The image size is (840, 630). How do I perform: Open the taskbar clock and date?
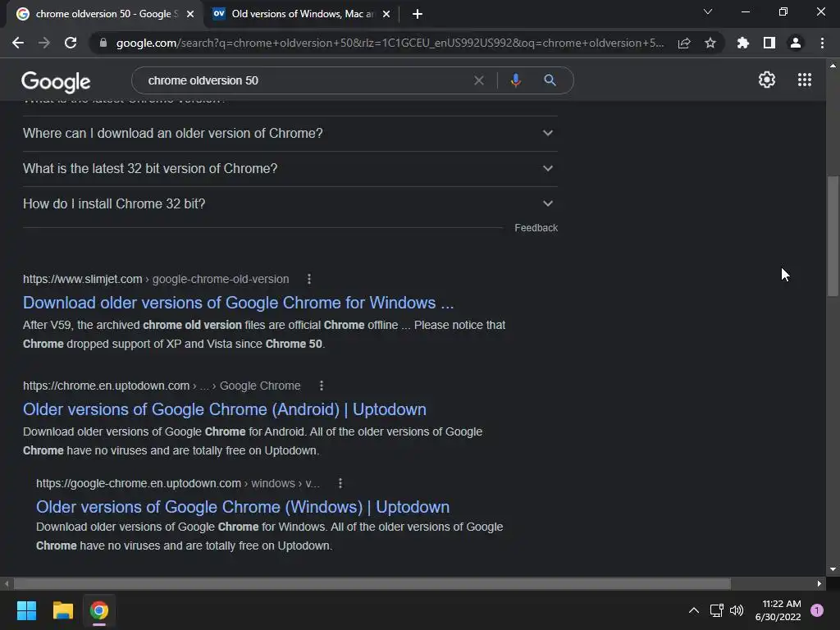tap(778, 610)
